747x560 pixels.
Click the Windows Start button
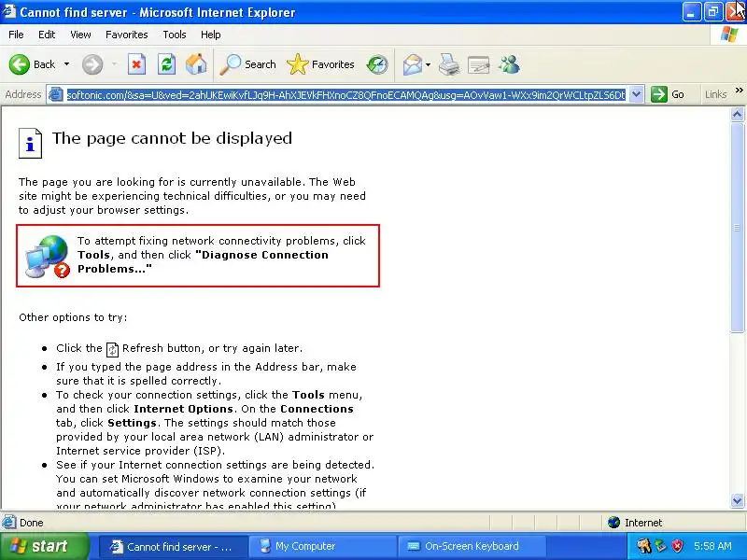click(x=44, y=546)
